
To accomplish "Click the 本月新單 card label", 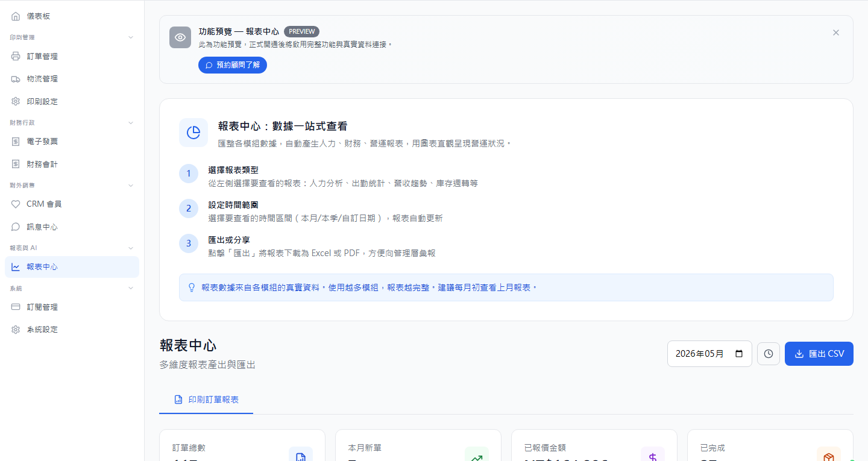I will click(365, 448).
